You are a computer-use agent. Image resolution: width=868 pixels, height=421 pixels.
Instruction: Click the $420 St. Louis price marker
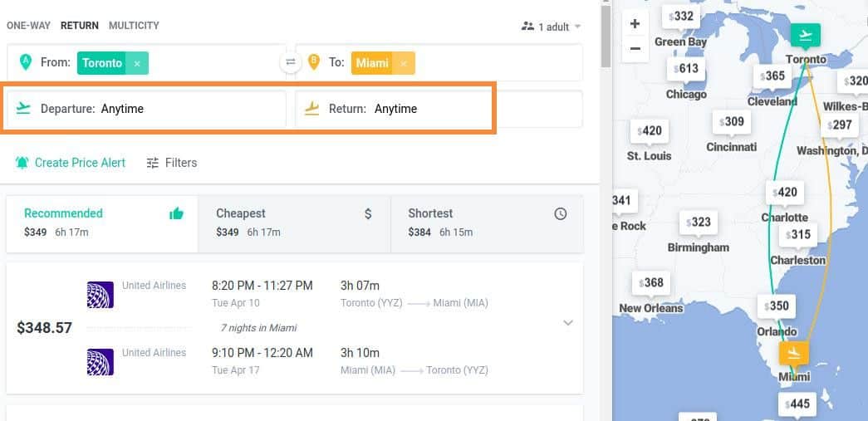[650, 131]
